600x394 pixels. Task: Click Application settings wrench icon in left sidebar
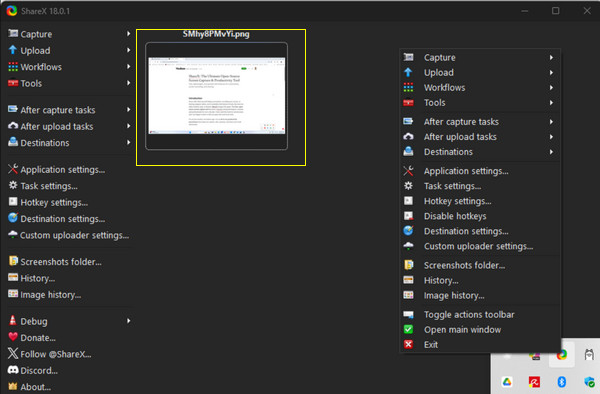(x=13, y=169)
